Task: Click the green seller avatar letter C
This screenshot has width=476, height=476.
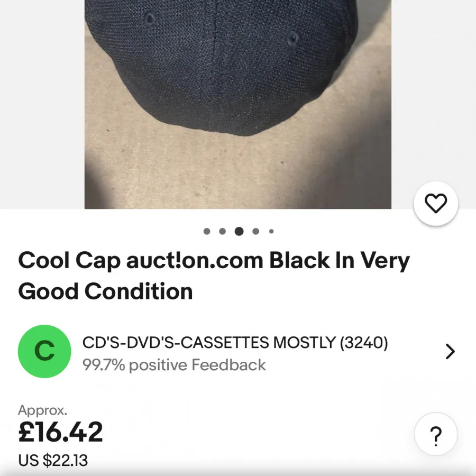Action: (x=44, y=351)
